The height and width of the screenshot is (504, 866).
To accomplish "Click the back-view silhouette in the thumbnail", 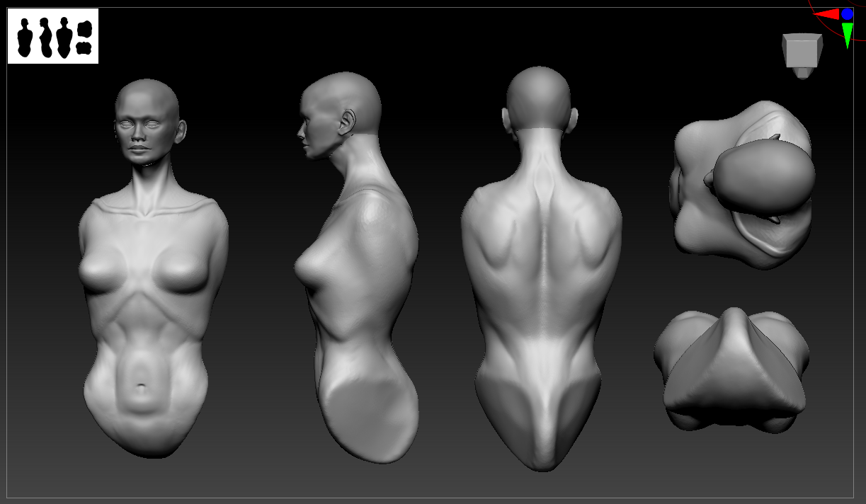I will pos(65,38).
